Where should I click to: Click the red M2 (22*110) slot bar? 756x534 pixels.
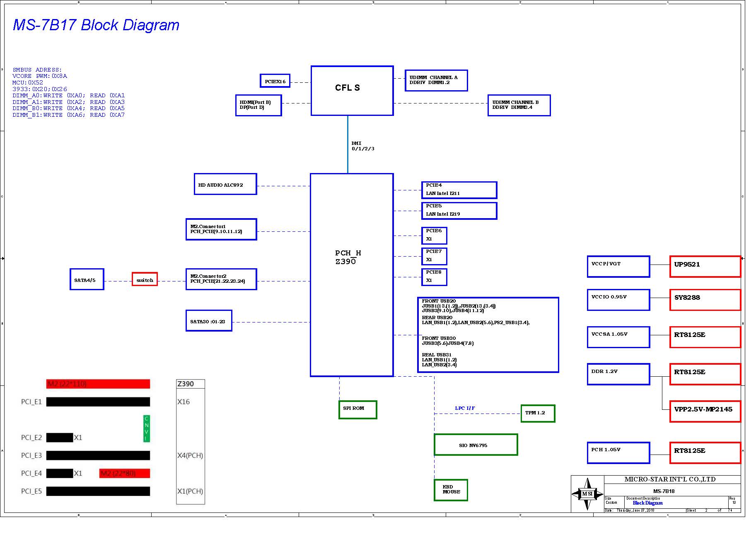click(x=98, y=384)
